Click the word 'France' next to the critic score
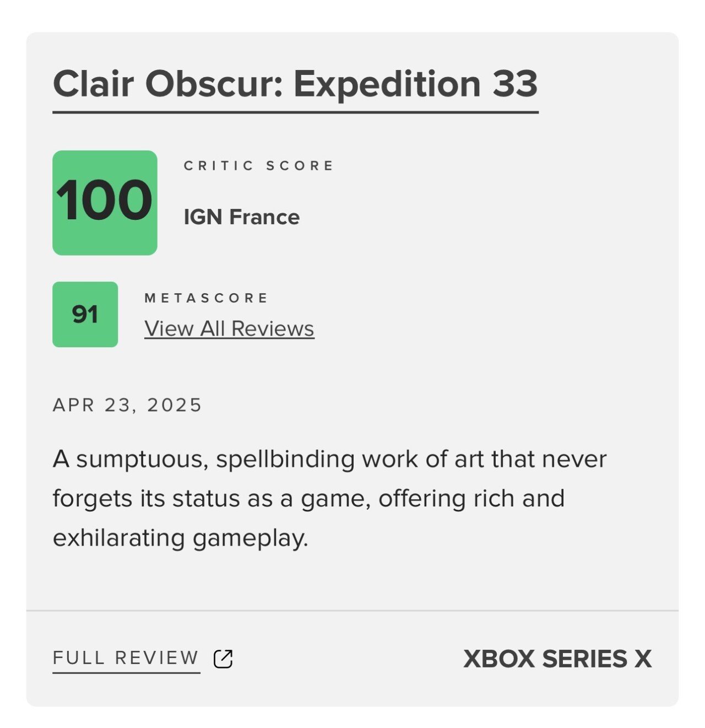Image resolution: width=705 pixels, height=728 pixels. click(264, 217)
